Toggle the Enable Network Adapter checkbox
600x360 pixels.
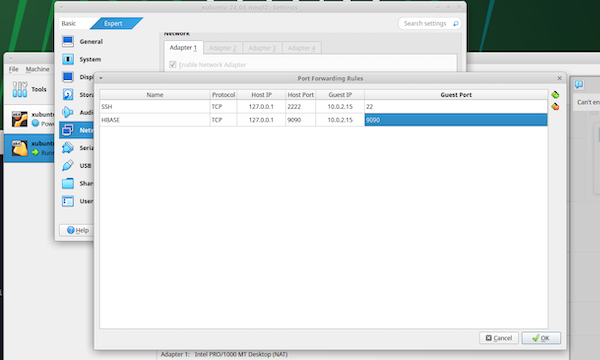pos(173,64)
